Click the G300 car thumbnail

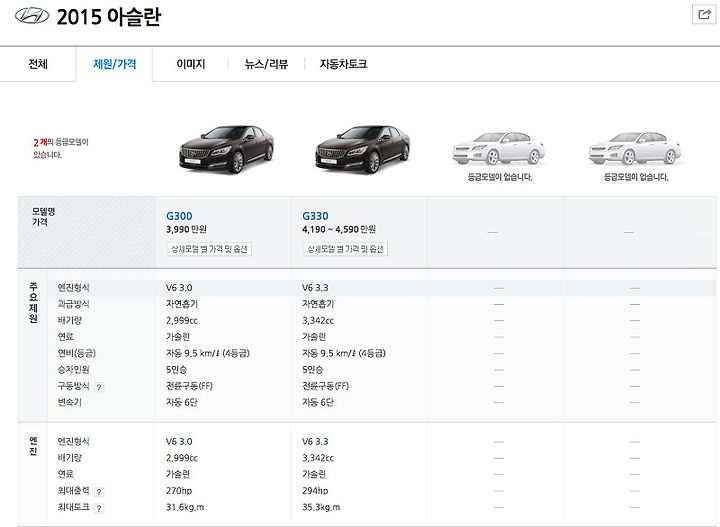(x=226, y=149)
